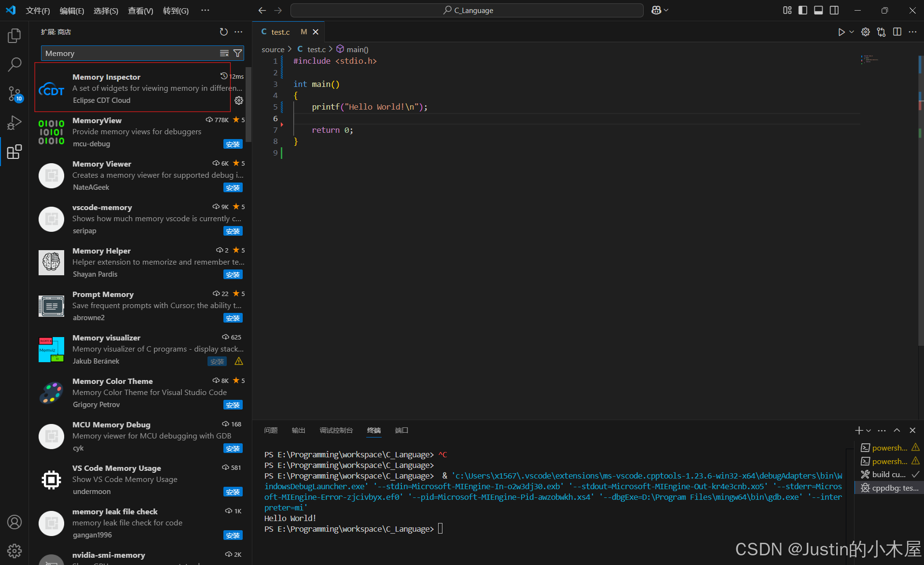Switch to the 问题 panel tab
This screenshot has width=924, height=565.
tap(271, 430)
